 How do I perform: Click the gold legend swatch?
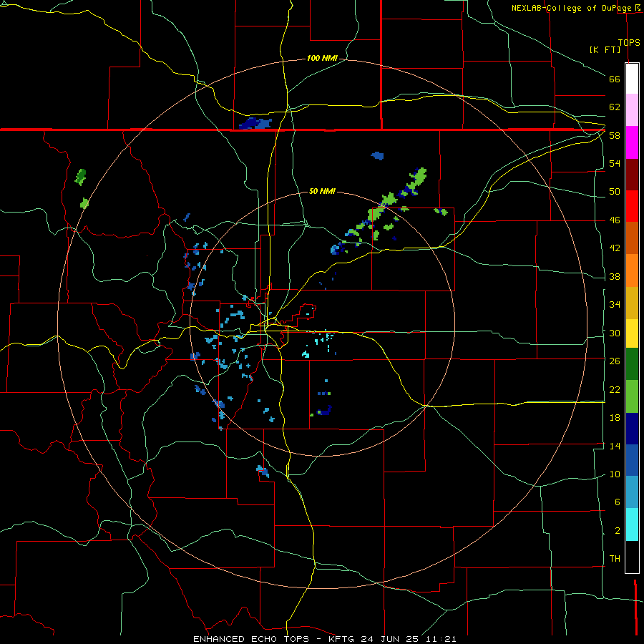coord(632,303)
